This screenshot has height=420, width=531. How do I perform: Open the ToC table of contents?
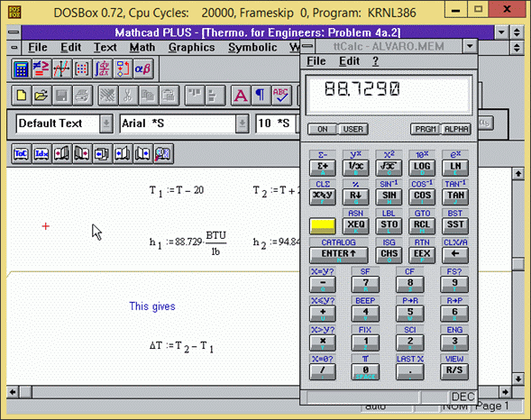(x=21, y=154)
